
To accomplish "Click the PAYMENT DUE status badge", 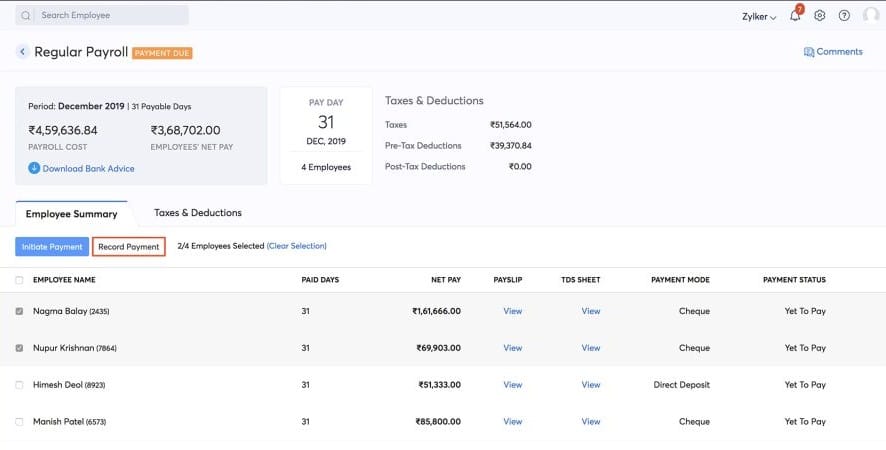I will point(162,53).
